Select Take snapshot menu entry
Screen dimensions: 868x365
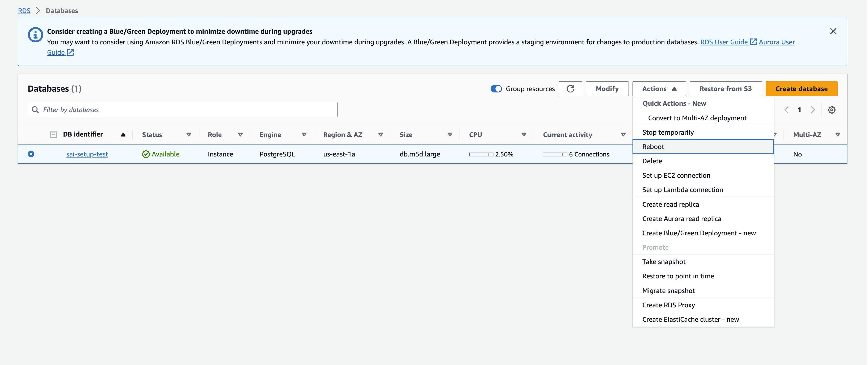coord(663,262)
